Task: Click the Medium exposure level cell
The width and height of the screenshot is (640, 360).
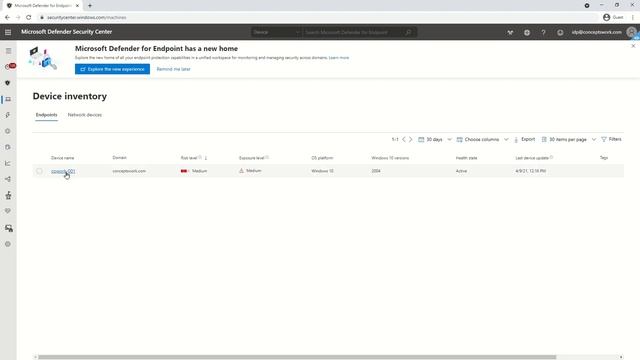Action: (x=250, y=171)
